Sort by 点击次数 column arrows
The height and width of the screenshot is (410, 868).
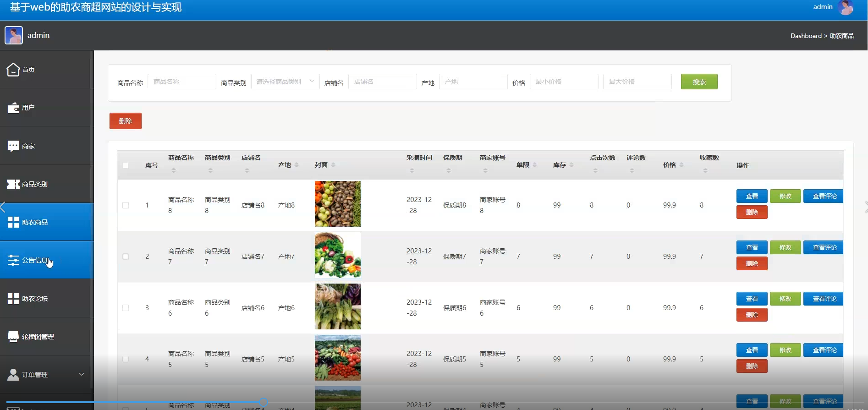tap(595, 170)
